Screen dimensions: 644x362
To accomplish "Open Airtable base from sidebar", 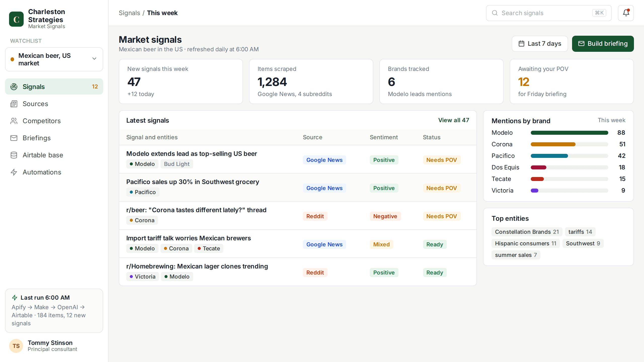I will click(54, 155).
